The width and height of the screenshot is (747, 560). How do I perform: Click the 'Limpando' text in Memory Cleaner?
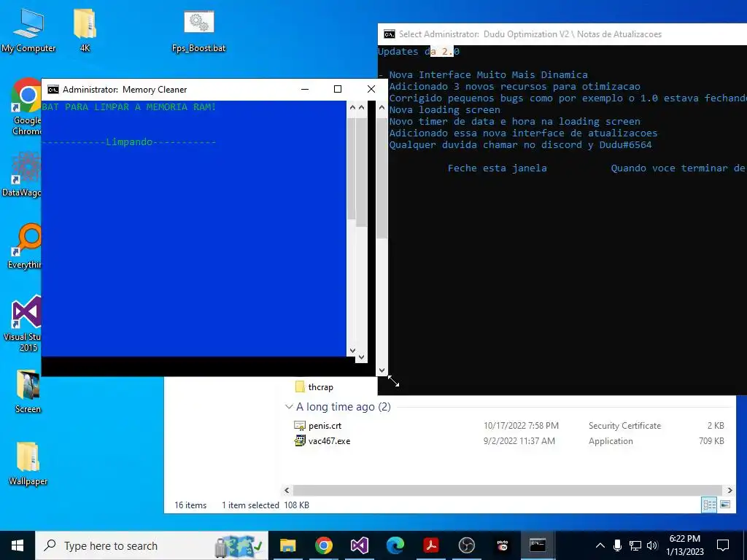129,142
